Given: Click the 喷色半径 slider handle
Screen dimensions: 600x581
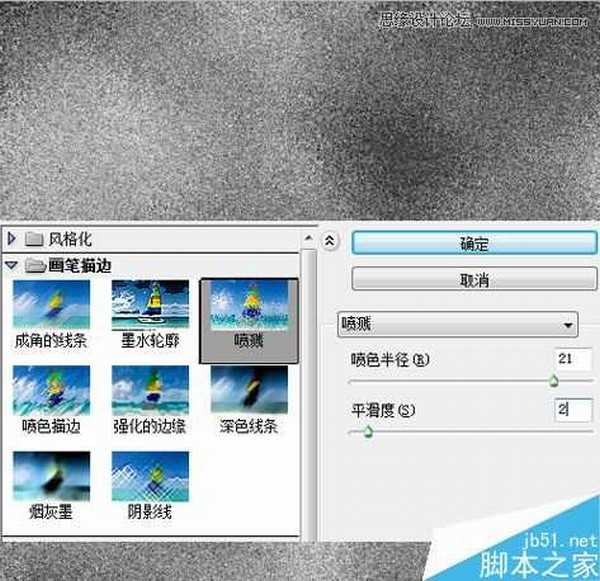Looking at the screenshot, I should click(x=553, y=381).
